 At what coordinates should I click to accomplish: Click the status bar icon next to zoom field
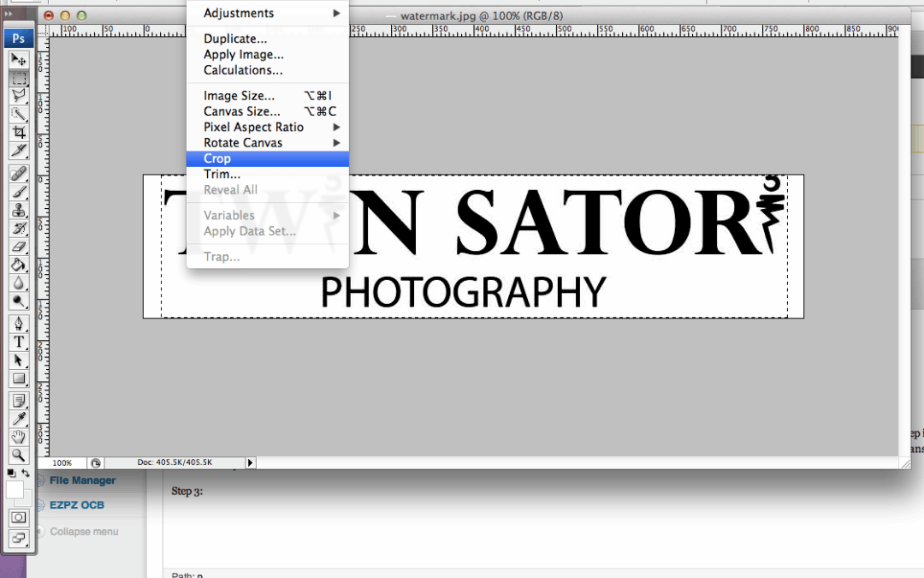coord(96,463)
